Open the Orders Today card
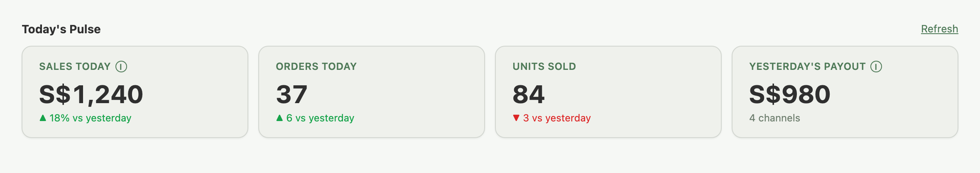The width and height of the screenshot is (980, 173). (x=372, y=92)
